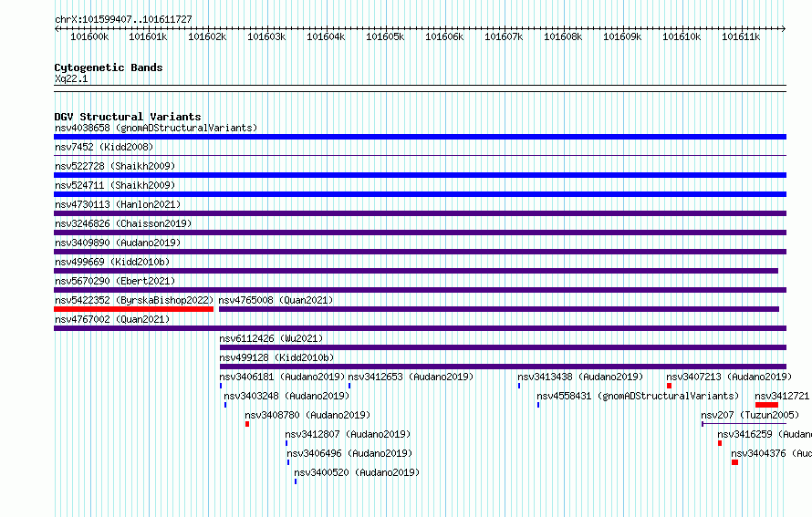Click small blue marker under nsv3406496
812x517 pixels.
(x=288, y=462)
